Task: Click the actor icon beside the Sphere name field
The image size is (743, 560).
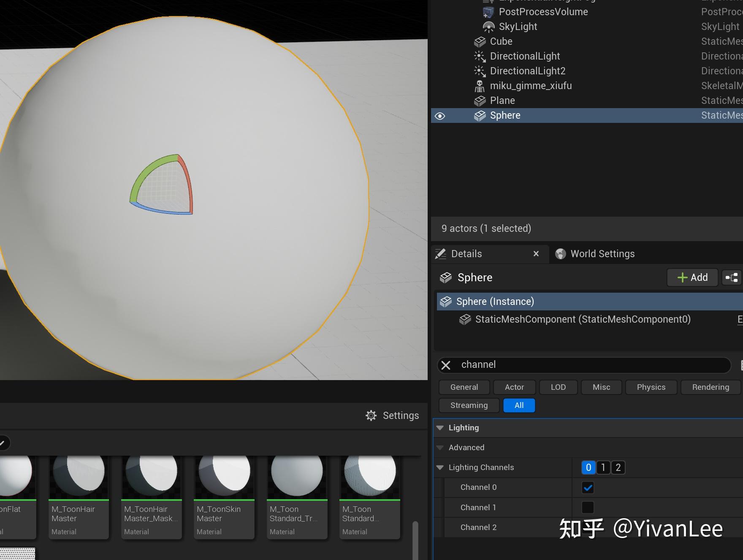Action: (446, 277)
